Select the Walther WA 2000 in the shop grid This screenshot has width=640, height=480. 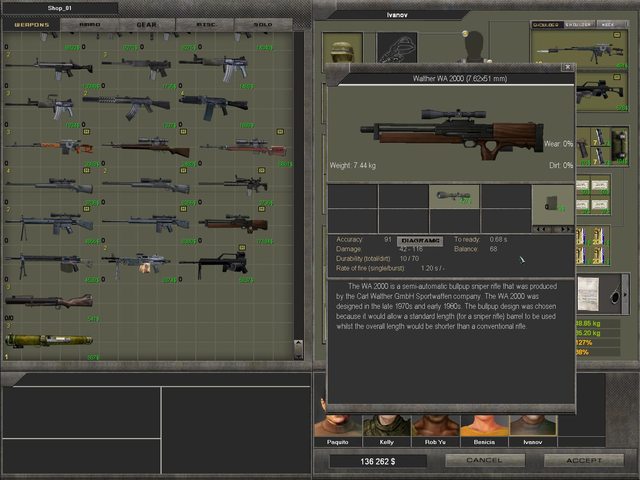click(x=233, y=223)
